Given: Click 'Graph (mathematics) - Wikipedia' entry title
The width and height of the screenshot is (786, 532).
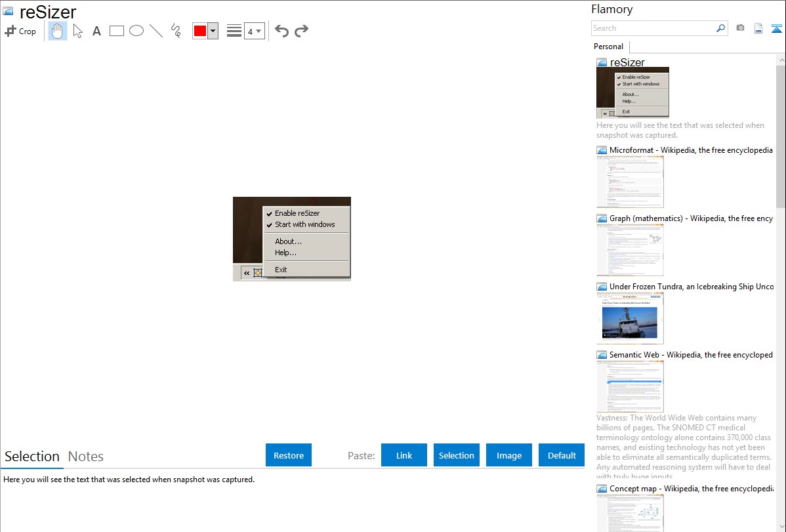Looking at the screenshot, I should [x=691, y=218].
